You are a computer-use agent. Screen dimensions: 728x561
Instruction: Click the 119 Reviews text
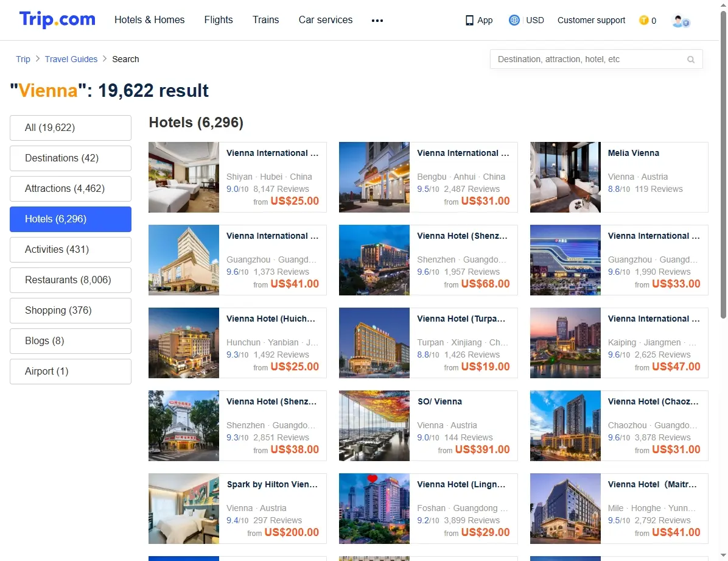tap(659, 189)
